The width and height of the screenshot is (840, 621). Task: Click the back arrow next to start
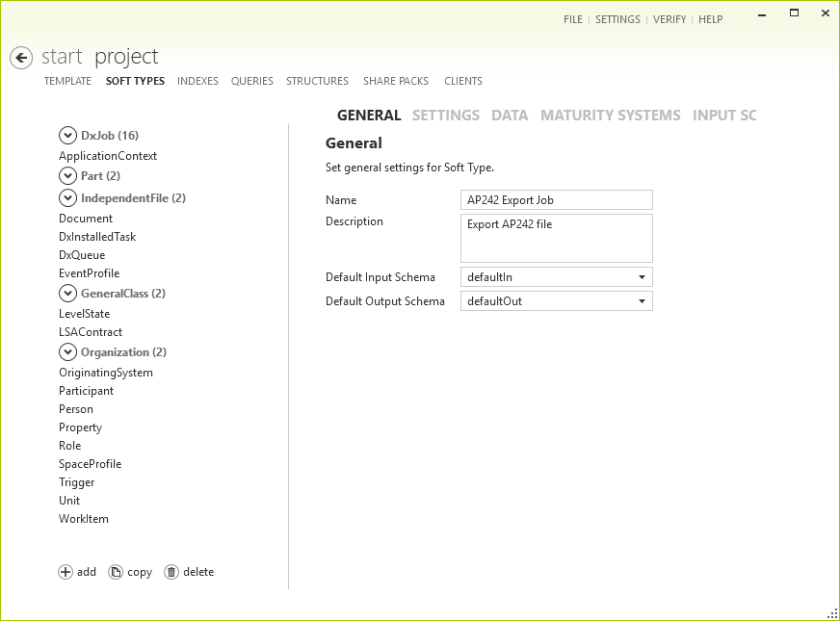pos(20,58)
